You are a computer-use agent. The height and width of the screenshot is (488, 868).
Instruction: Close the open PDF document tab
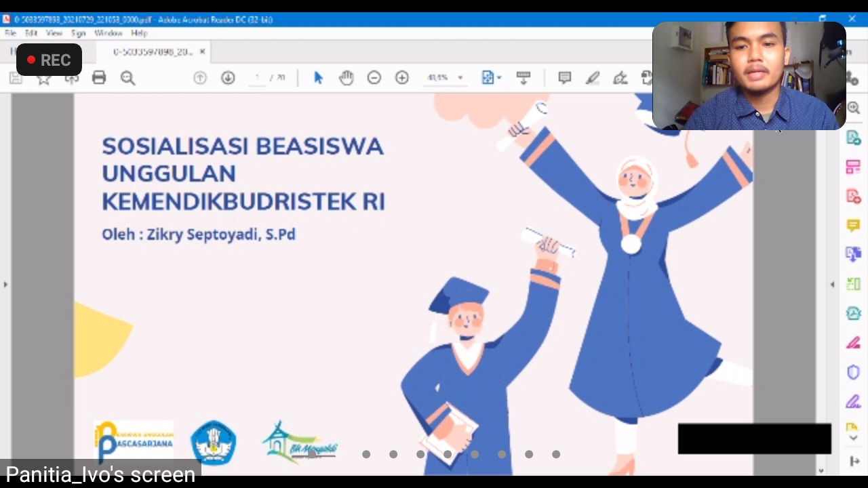(x=202, y=52)
